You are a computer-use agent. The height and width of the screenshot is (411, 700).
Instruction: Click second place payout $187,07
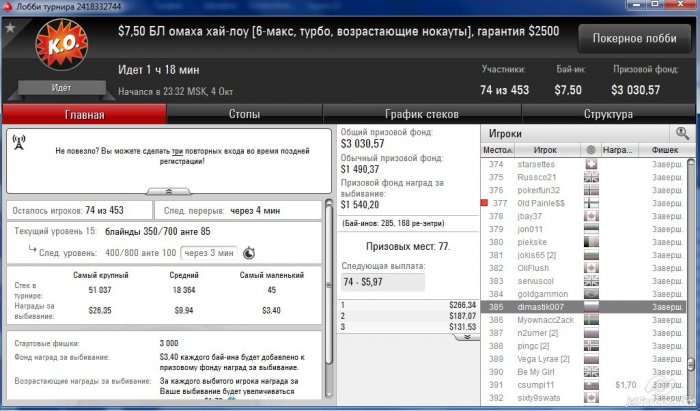[462, 316]
